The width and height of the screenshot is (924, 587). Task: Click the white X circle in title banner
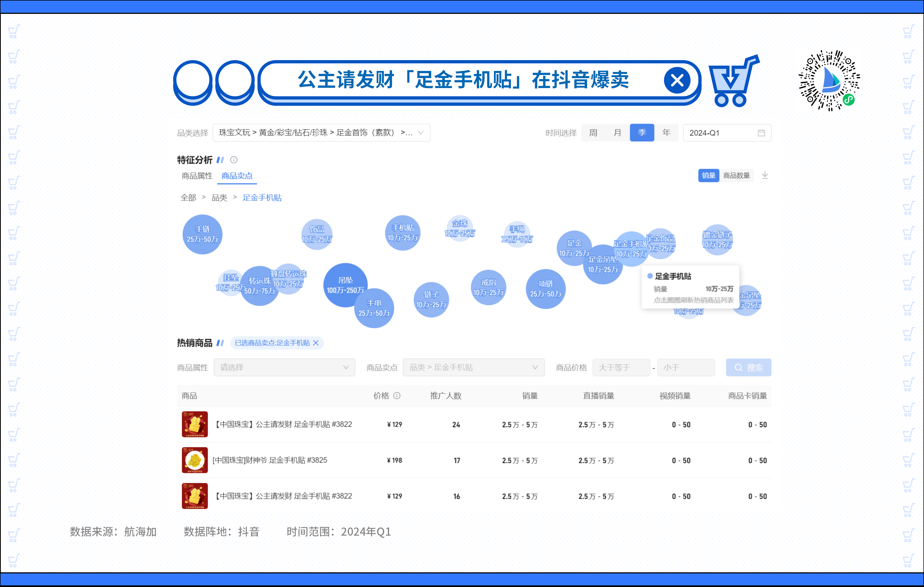[x=677, y=81]
